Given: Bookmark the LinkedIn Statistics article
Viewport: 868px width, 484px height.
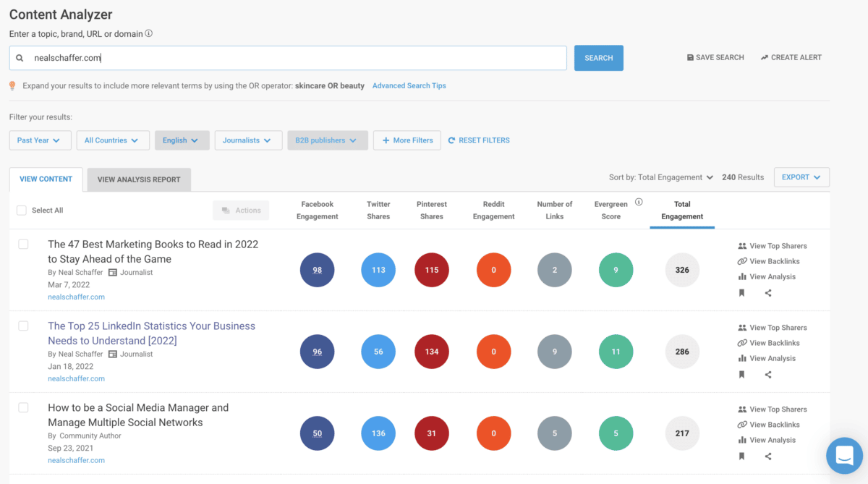Looking at the screenshot, I should [741, 375].
